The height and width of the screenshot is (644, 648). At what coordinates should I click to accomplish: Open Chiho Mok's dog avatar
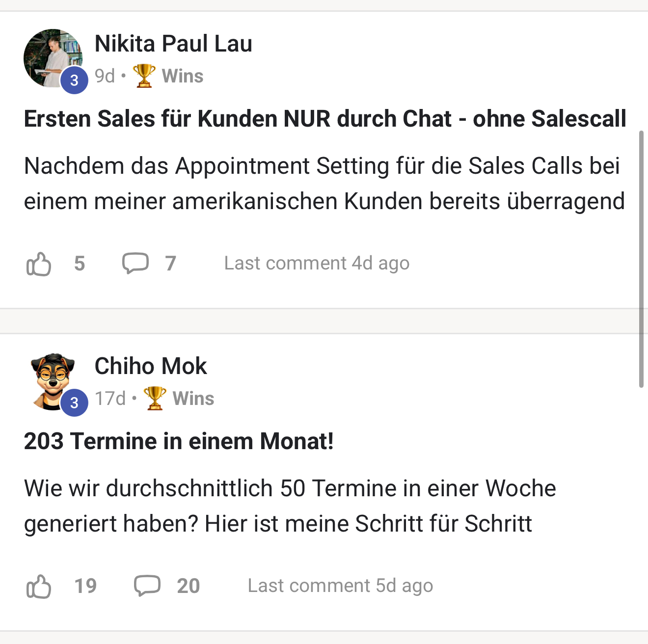tap(49, 378)
